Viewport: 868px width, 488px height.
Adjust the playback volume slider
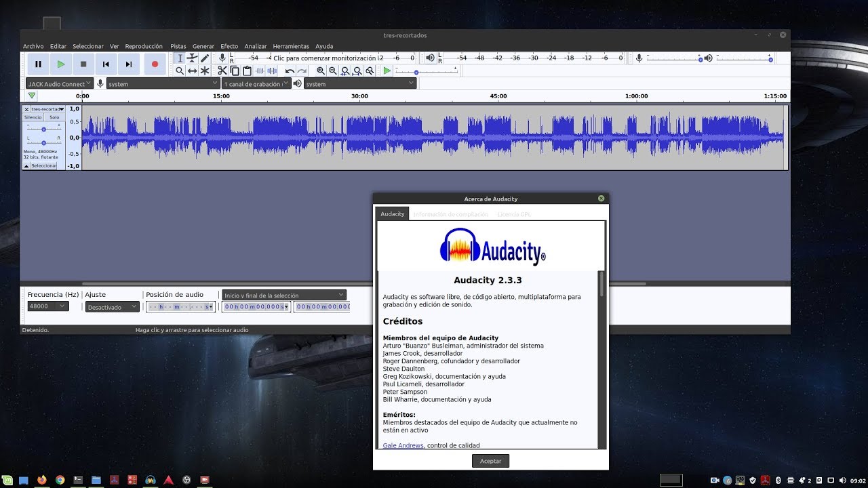pos(744,59)
